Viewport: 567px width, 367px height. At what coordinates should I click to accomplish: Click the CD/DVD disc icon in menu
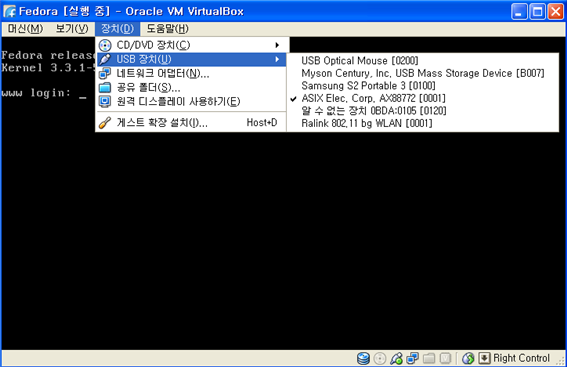click(105, 45)
